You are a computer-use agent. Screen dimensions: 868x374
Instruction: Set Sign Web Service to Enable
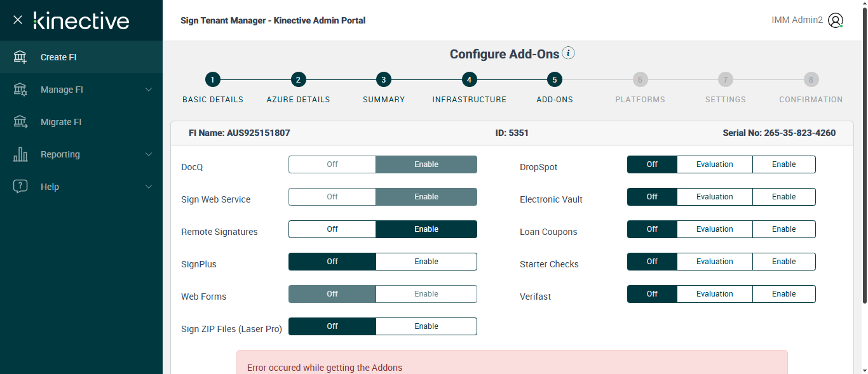coord(426,197)
